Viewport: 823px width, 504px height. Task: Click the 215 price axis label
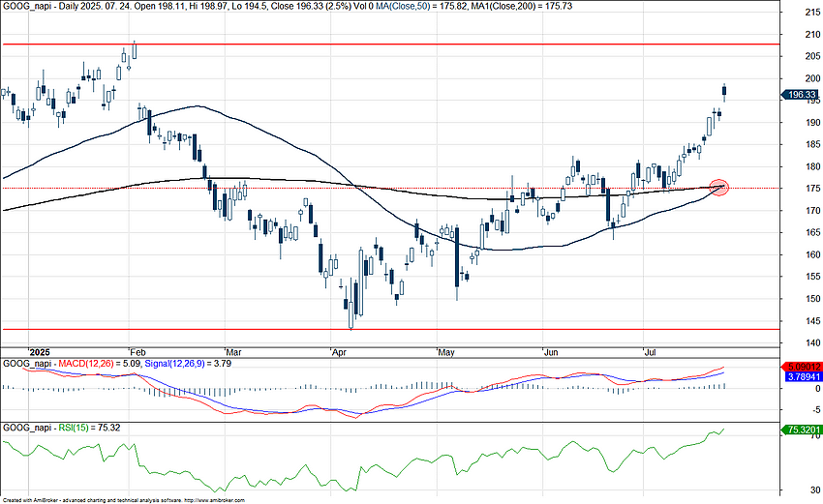(x=812, y=13)
